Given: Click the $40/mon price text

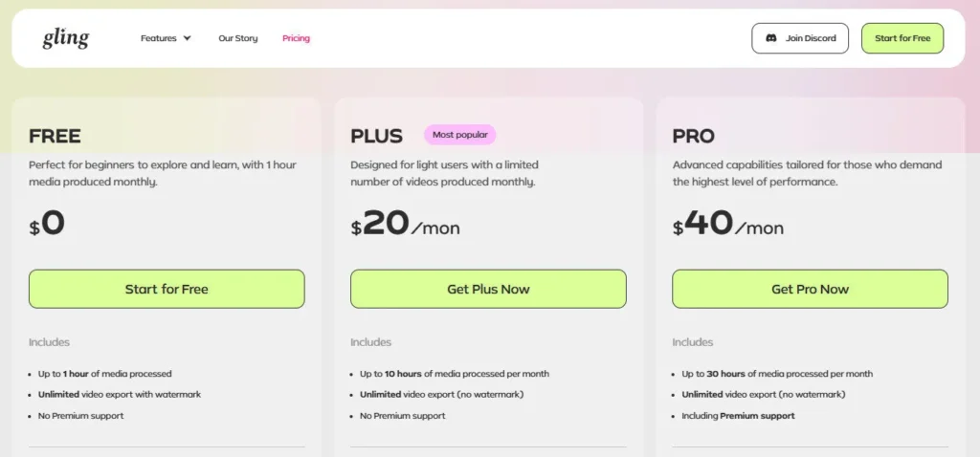Looking at the screenshot, I should pyautogui.click(x=727, y=225).
